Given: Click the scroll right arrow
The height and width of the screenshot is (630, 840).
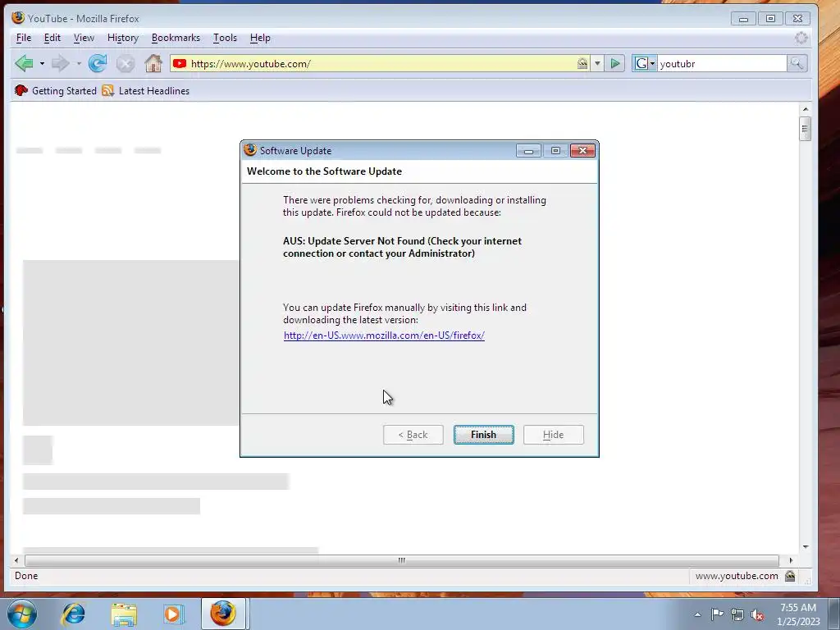Looking at the screenshot, I should pos(791,560).
